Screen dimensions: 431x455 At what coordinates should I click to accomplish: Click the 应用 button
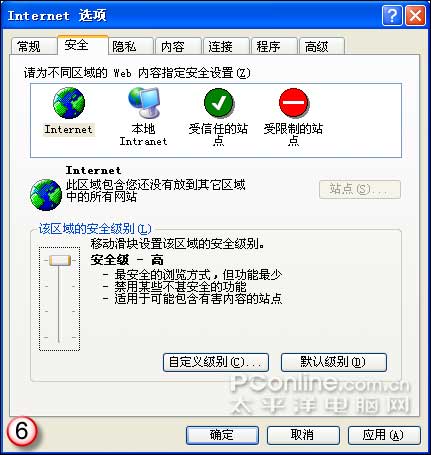pyautogui.click(x=384, y=435)
